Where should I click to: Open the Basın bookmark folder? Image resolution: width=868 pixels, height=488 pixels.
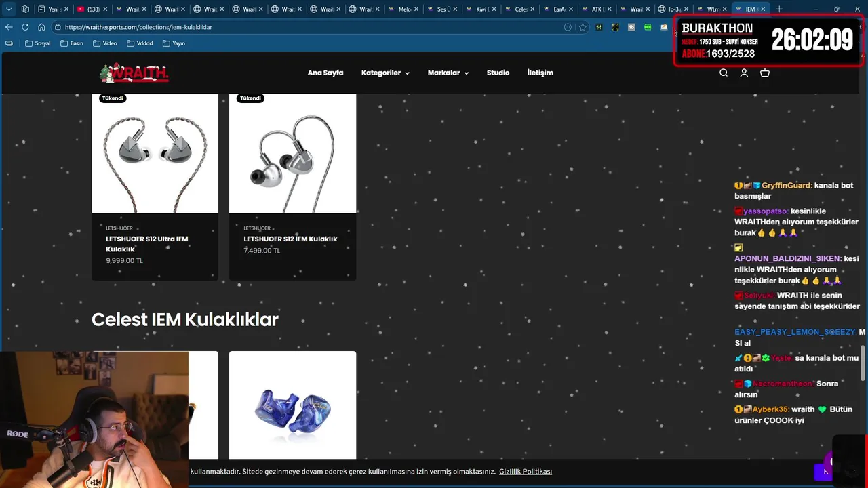click(x=72, y=43)
